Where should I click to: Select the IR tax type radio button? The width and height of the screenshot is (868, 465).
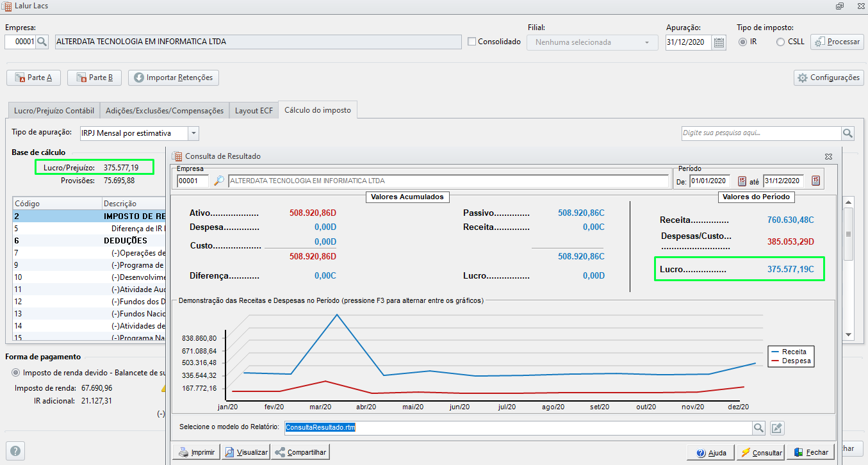[x=742, y=42]
